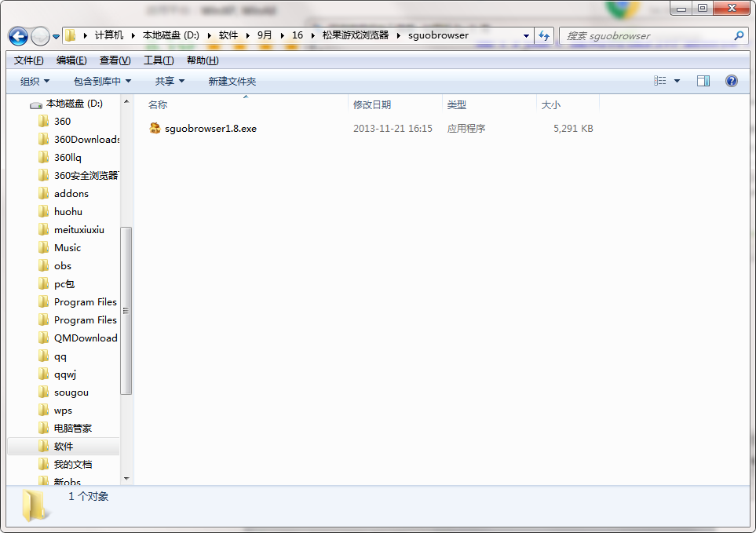Click the folder icon next to sougou
756x533 pixels.
(x=43, y=392)
